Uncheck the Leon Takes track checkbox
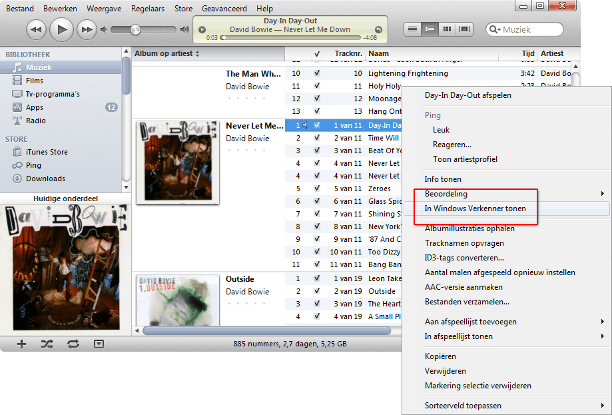 pyautogui.click(x=317, y=278)
